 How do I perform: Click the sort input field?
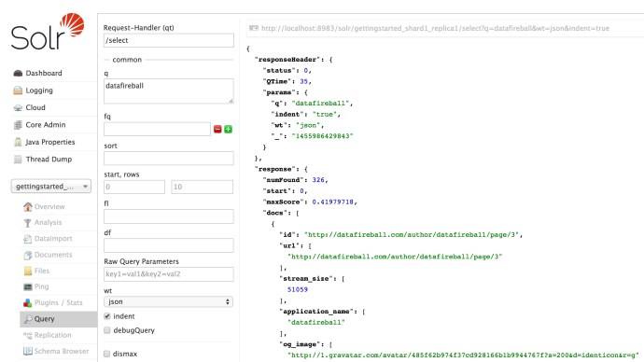coord(169,159)
